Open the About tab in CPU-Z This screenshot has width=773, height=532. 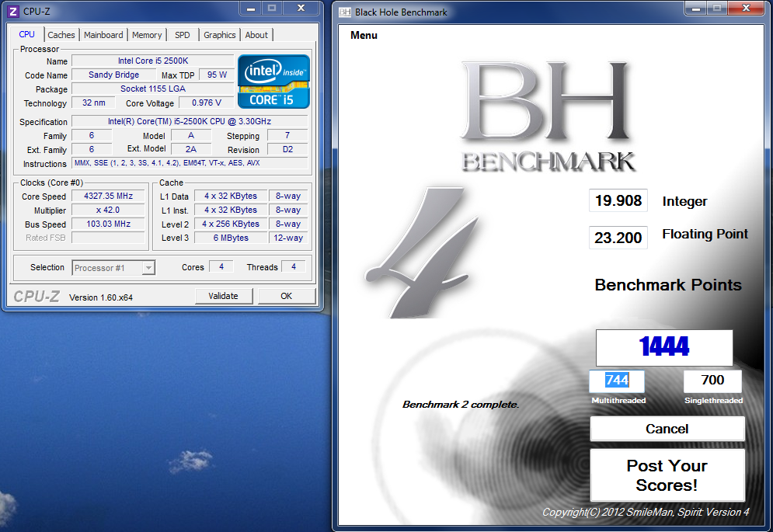[x=257, y=35]
